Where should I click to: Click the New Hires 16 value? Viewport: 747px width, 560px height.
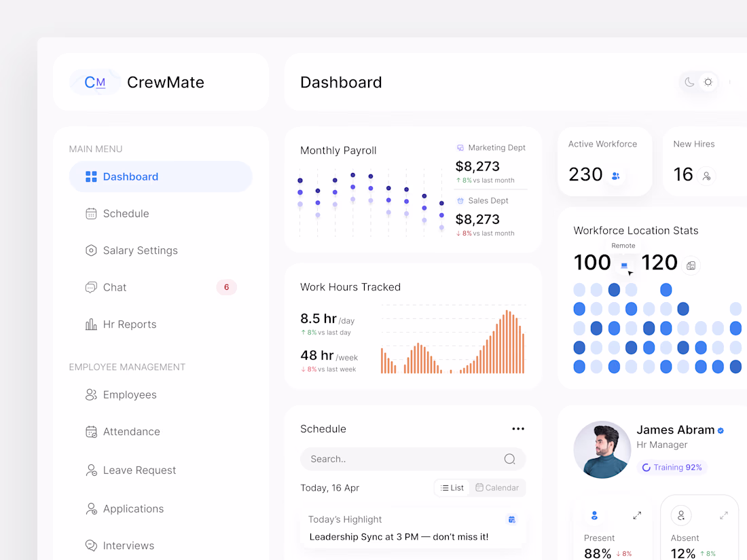pyautogui.click(x=682, y=174)
